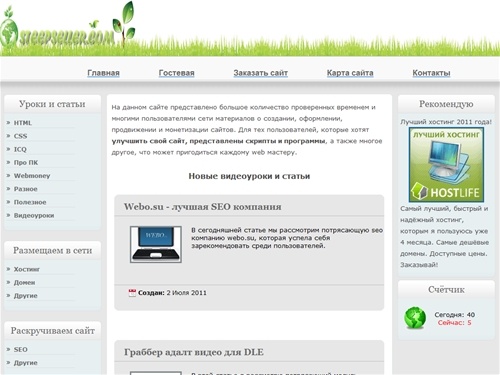Click the green globe counter icon
This screenshot has height=375, width=500.
tap(415, 318)
